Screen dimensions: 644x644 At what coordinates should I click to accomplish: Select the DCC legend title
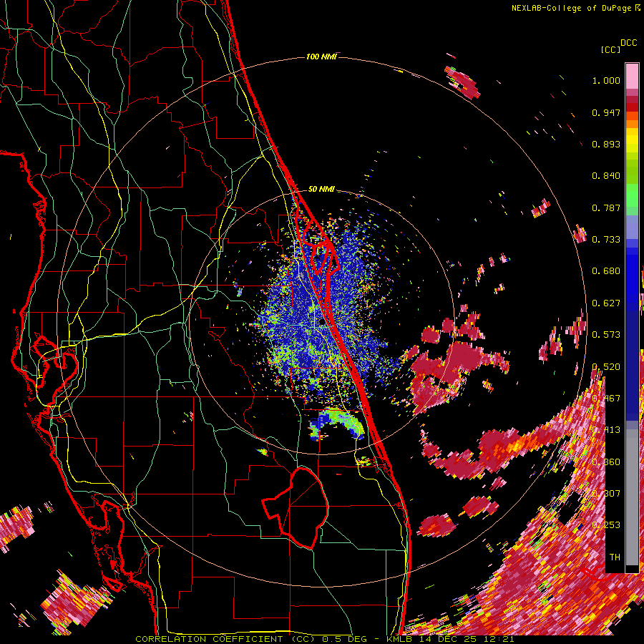point(628,43)
